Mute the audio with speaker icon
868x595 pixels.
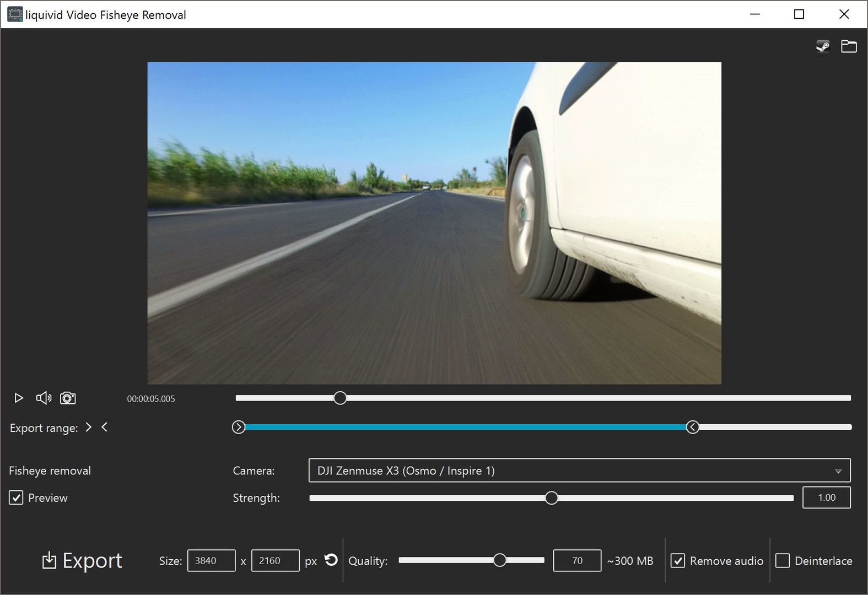pos(44,398)
